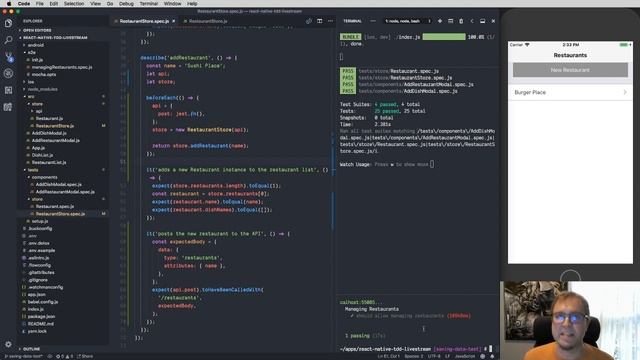The image size is (640, 360).
Task: Open the Window menu
Action: pos(173,3)
